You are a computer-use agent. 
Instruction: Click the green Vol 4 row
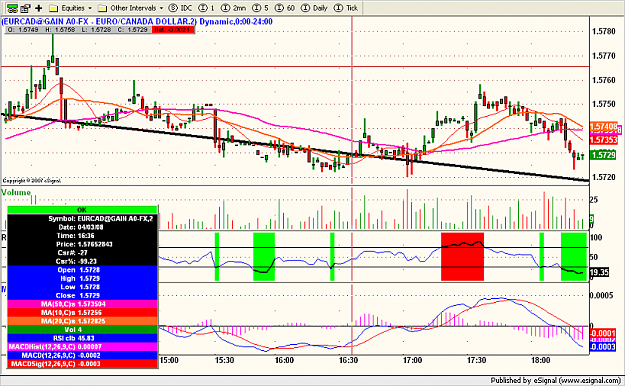point(82,330)
